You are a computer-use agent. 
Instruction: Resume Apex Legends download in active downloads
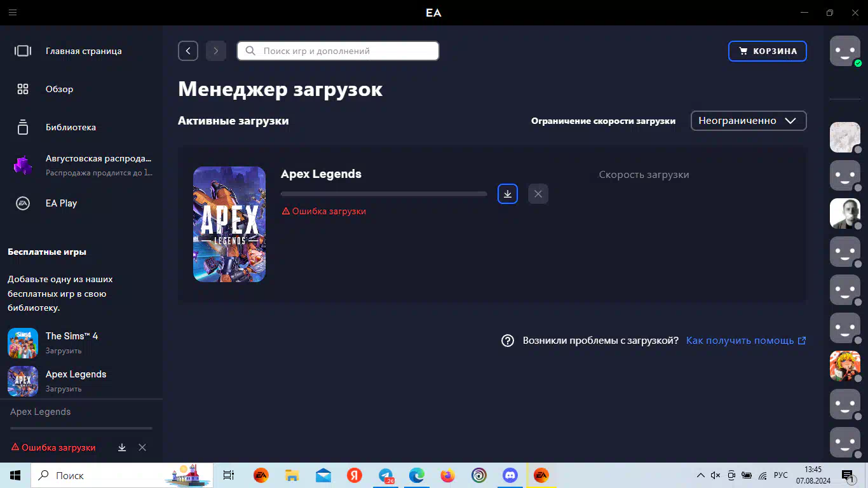507,194
